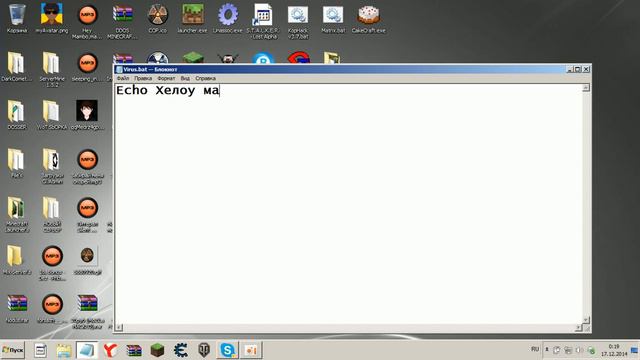Open the Справка menu in Notepad
Viewport: 640px width, 360px height.
[205, 78]
